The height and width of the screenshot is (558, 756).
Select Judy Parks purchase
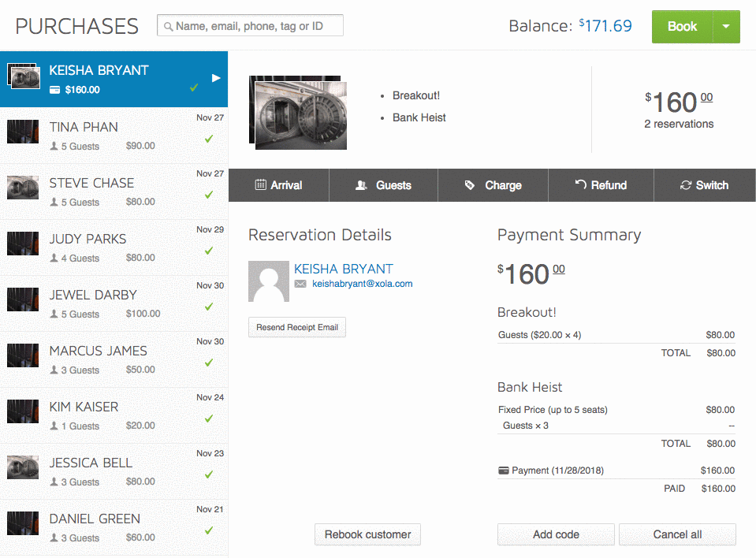coord(114,247)
